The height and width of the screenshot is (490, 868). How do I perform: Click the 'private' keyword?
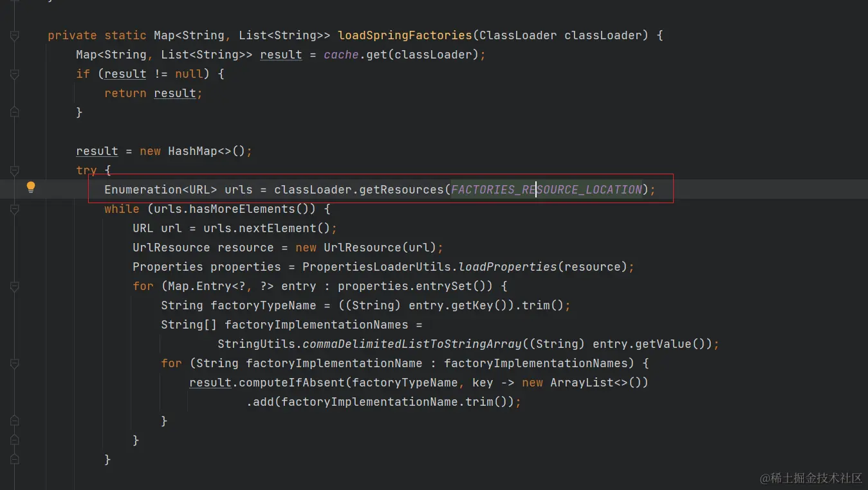tap(72, 35)
